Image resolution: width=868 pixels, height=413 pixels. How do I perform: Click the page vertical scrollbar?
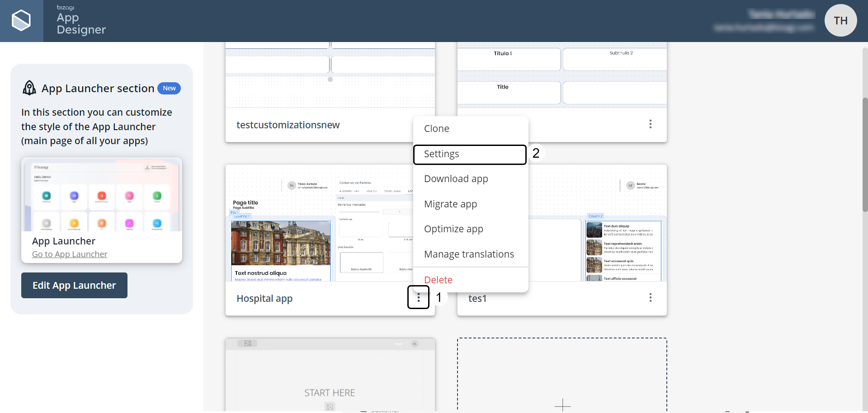click(x=864, y=155)
